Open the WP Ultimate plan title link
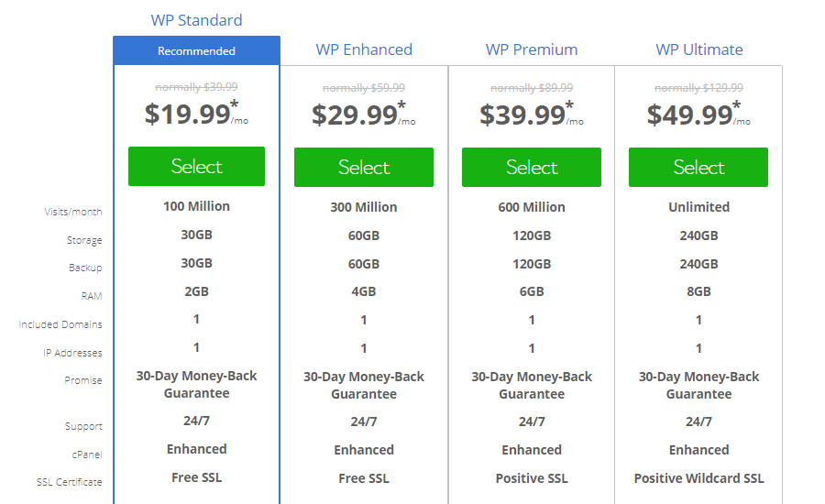The width and height of the screenshot is (825, 504). (698, 50)
